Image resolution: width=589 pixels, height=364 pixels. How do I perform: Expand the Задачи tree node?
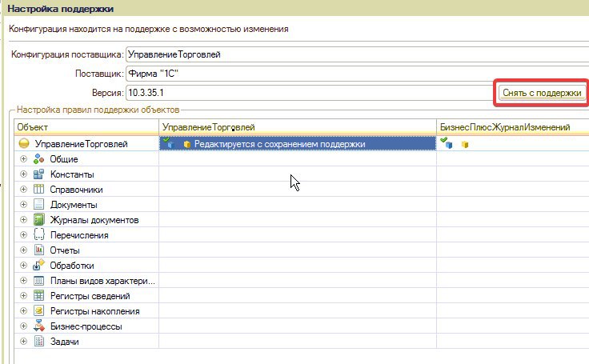(x=23, y=341)
